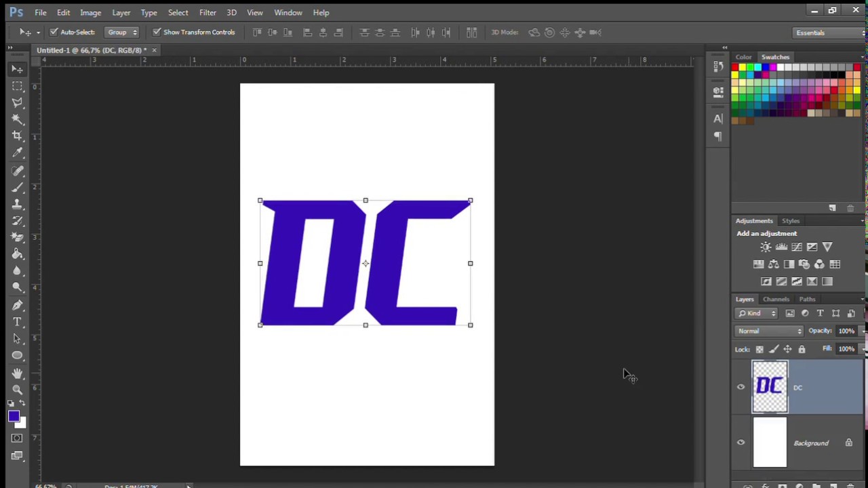Select the Crop tool
Image resolution: width=868 pixels, height=488 pixels.
pyautogui.click(x=18, y=136)
